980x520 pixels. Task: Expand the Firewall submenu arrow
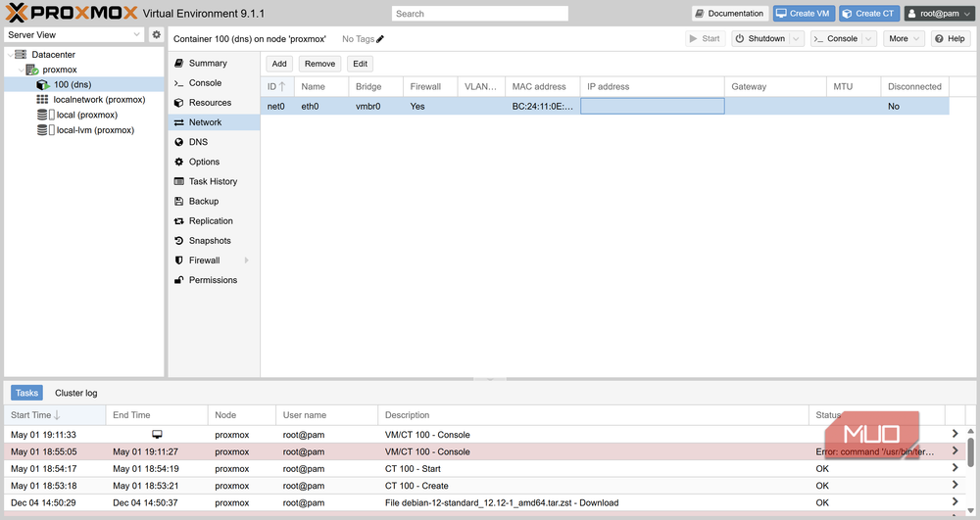246,260
